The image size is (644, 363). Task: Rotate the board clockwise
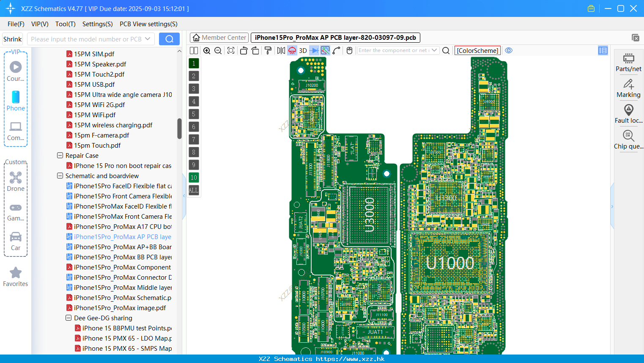[255, 50]
